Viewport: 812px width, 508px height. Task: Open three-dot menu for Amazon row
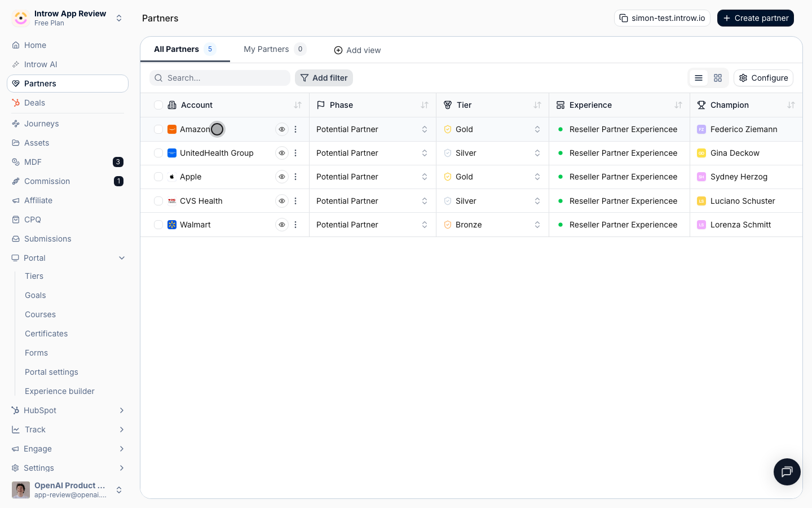pyautogui.click(x=295, y=129)
